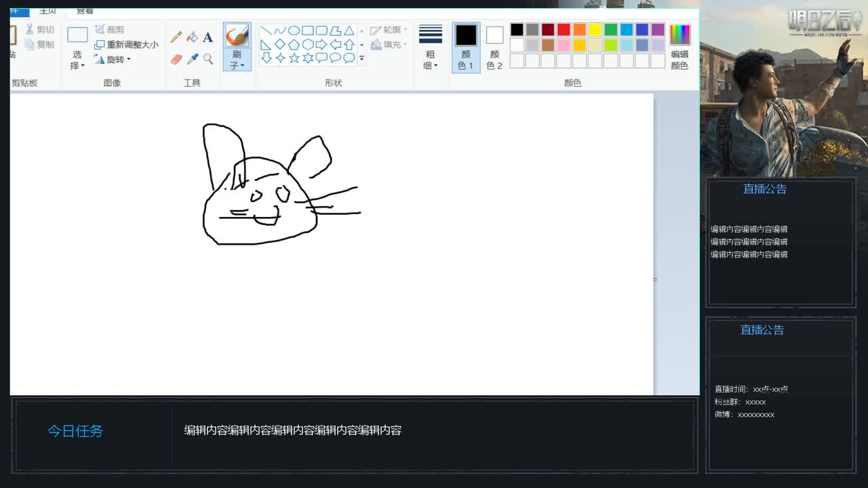The height and width of the screenshot is (488, 868).
Task: Pick the five-point star shape
Action: click(294, 58)
